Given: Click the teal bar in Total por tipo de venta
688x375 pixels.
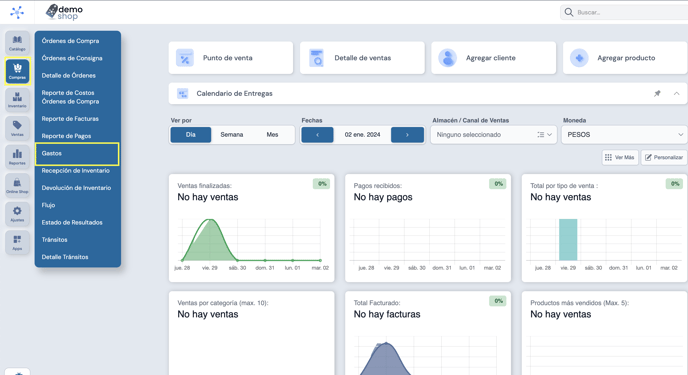Looking at the screenshot, I should click(x=568, y=240).
